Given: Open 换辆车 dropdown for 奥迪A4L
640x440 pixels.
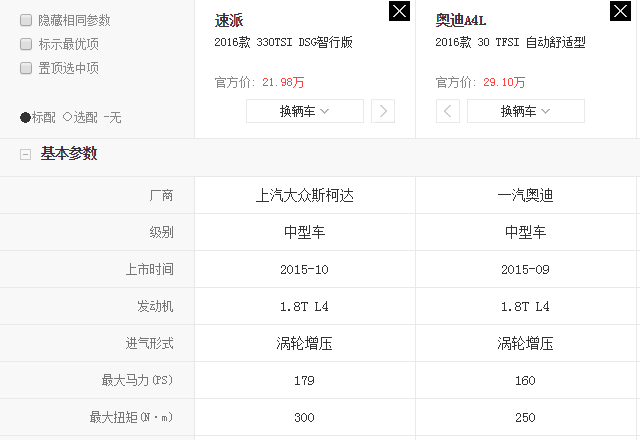Looking at the screenshot, I should pos(526,111).
